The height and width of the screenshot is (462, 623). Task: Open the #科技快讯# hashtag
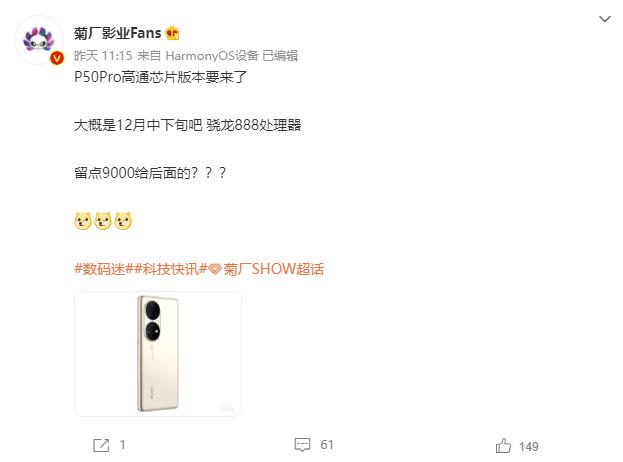(171, 269)
